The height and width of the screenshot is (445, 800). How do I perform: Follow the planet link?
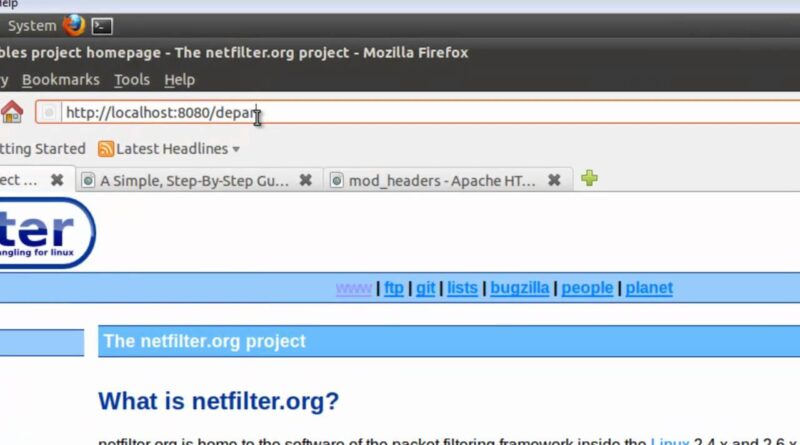(649, 288)
